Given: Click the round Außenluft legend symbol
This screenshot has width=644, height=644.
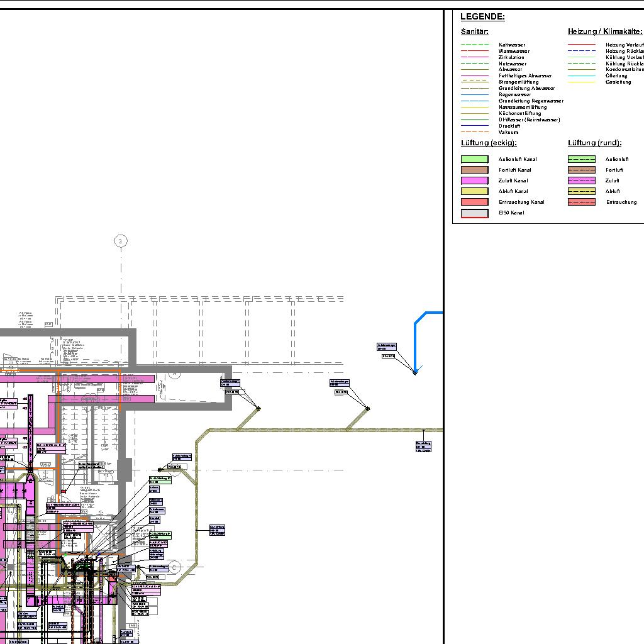Looking at the screenshot, I should 581,160.
